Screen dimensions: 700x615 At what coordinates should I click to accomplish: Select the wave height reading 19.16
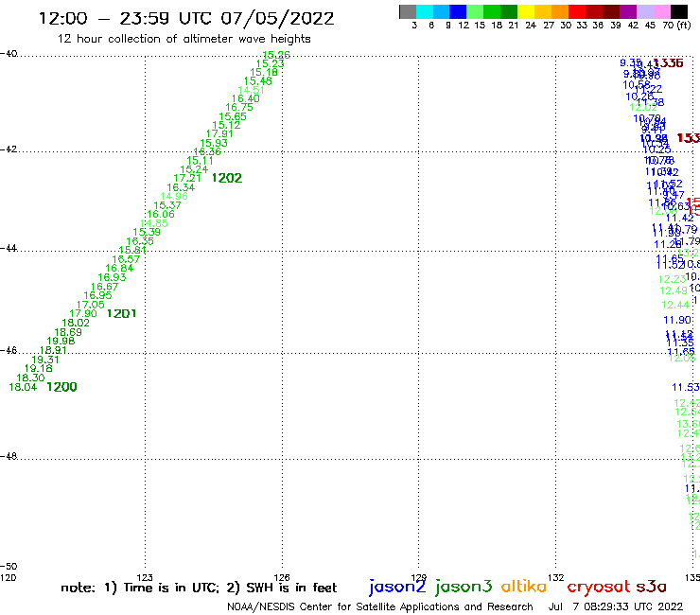coord(39,368)
